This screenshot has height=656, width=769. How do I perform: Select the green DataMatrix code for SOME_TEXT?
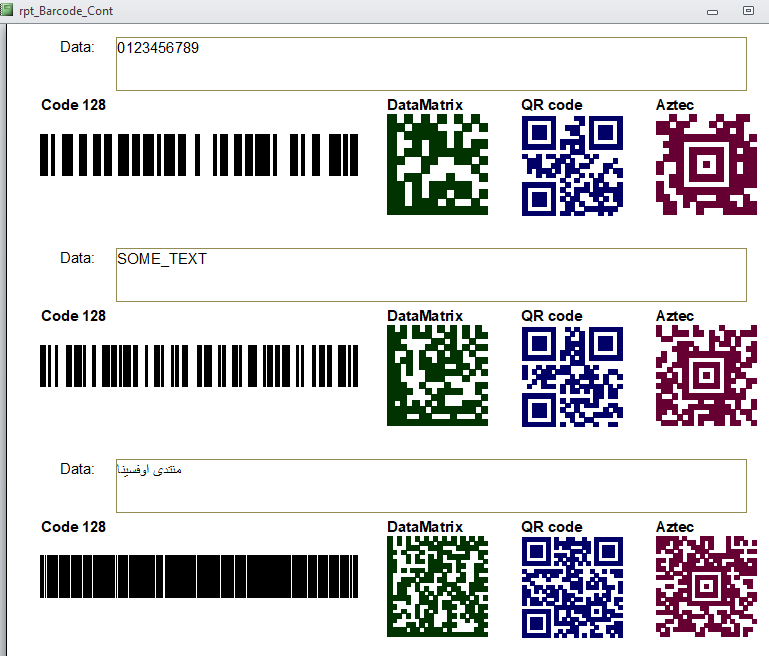pyautogui.click(x=437, y=375)
